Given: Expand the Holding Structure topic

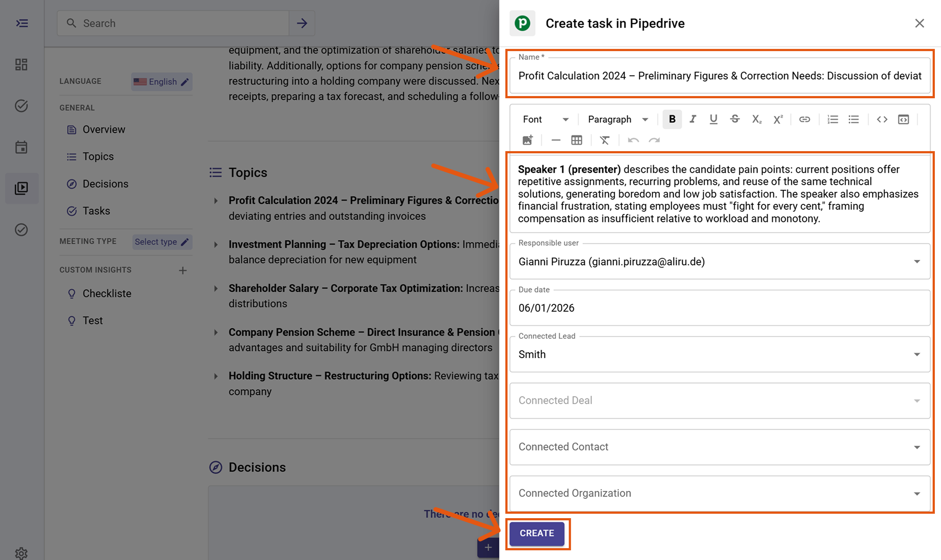Looking at the screenshot, I should tap(216, 376).
